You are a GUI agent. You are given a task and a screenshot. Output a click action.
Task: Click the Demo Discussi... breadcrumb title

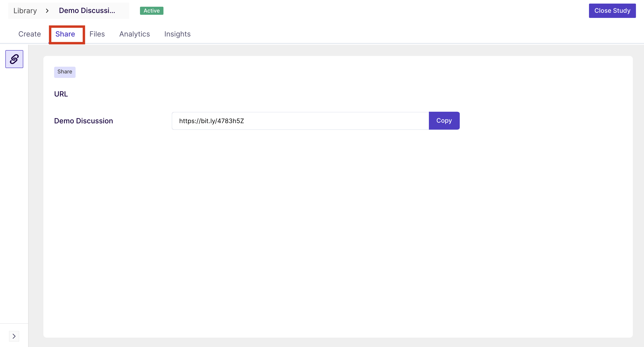87,11
